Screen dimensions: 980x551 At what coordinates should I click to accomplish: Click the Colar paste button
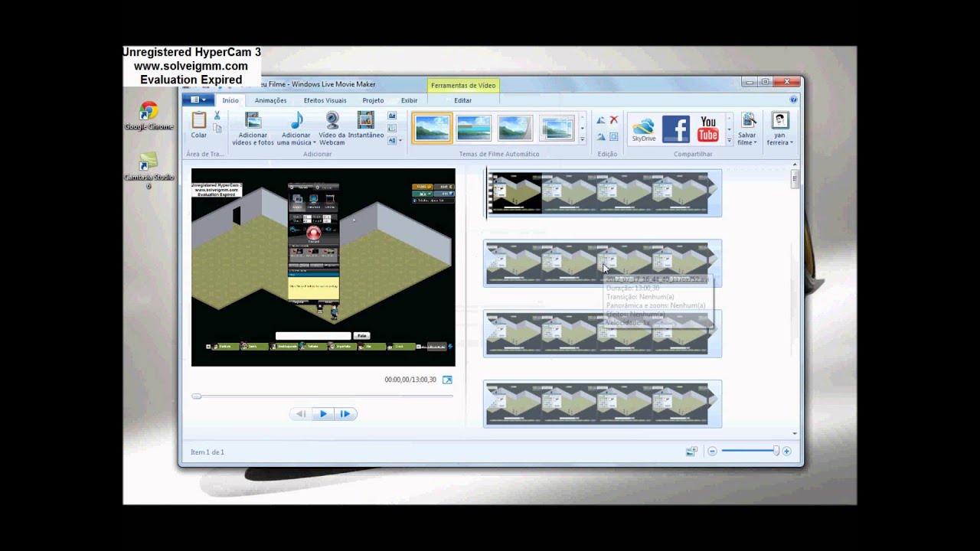coord(199,126)
